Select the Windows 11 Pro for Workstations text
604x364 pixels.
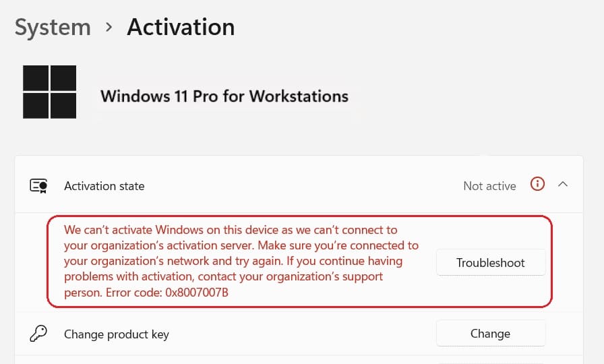pos(224,96)
